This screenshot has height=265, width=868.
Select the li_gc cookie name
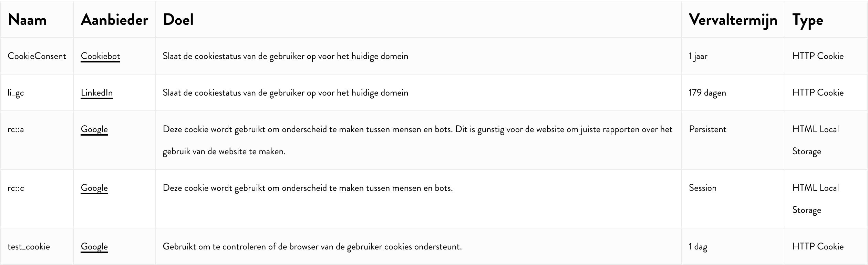coord(16,93)
